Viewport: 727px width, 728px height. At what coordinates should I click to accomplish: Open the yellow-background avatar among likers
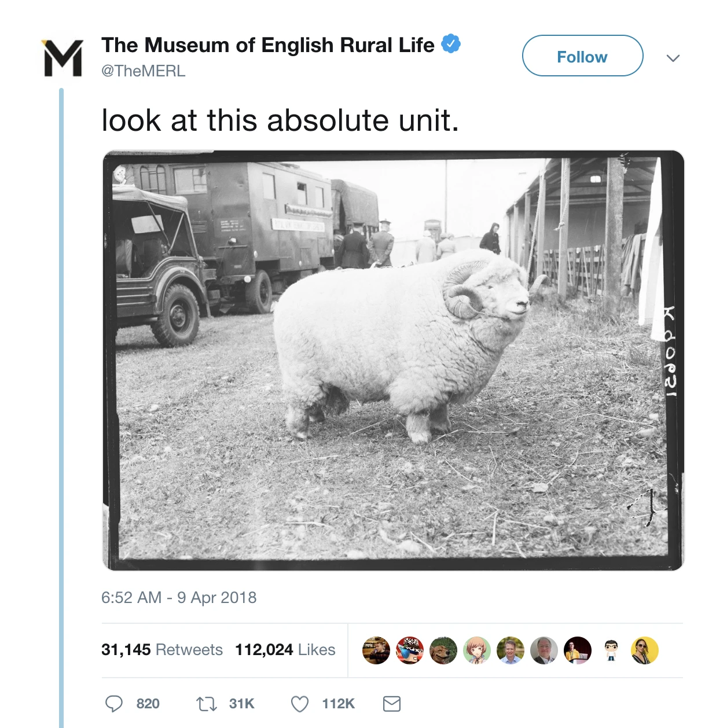click(645, 650)
